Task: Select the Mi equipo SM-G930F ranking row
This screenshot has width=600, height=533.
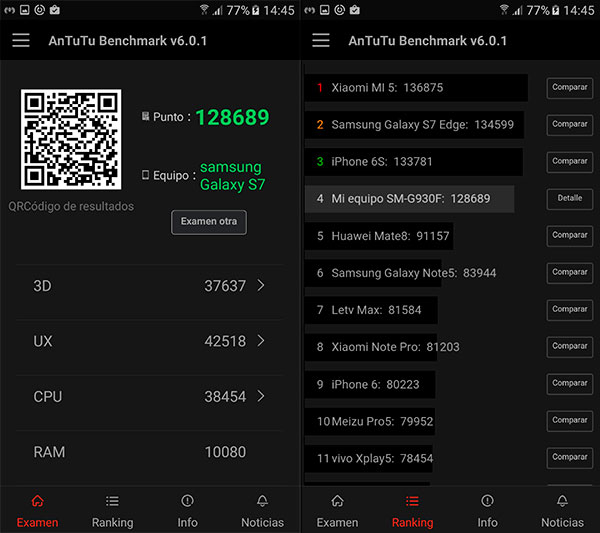Action: click(x=409, y=199)
